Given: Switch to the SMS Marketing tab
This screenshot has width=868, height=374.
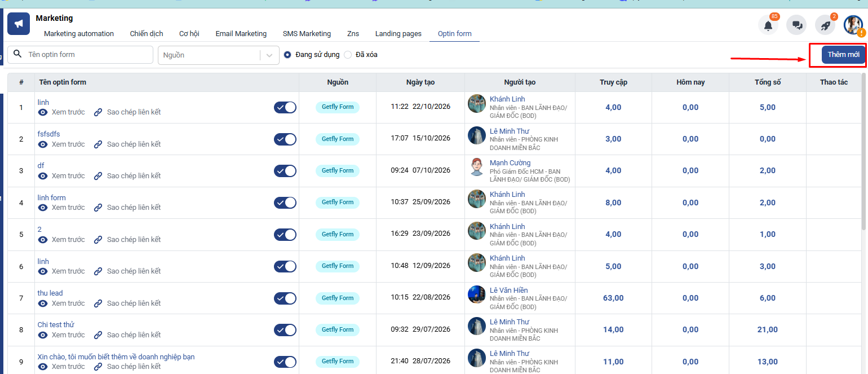Looking at the screenshot, I should click(x=307, y=34).
